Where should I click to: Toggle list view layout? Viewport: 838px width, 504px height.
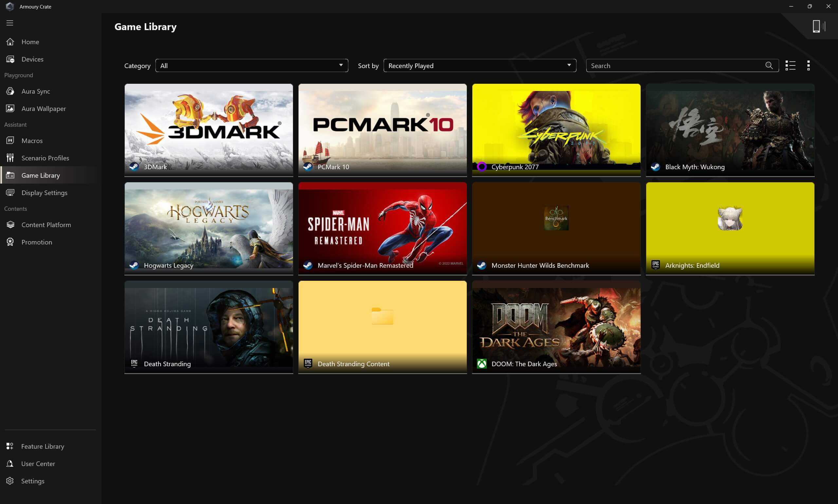click(x=790, y=65)
